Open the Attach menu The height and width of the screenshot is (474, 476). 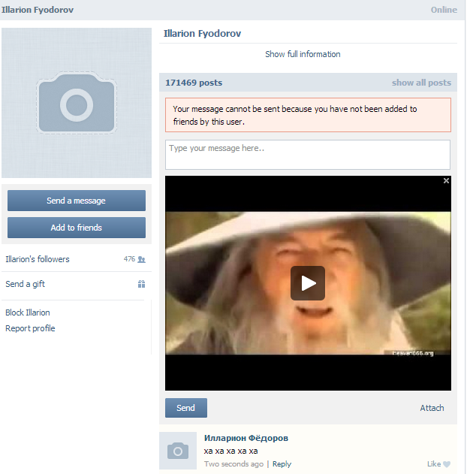(x=432, y=408)
